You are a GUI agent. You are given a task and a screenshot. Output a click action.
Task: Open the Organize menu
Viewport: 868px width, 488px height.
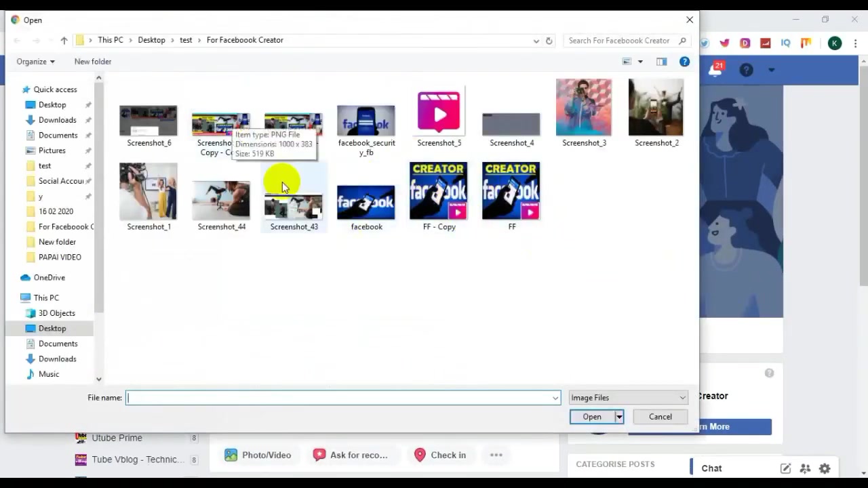tap(35, 62)
